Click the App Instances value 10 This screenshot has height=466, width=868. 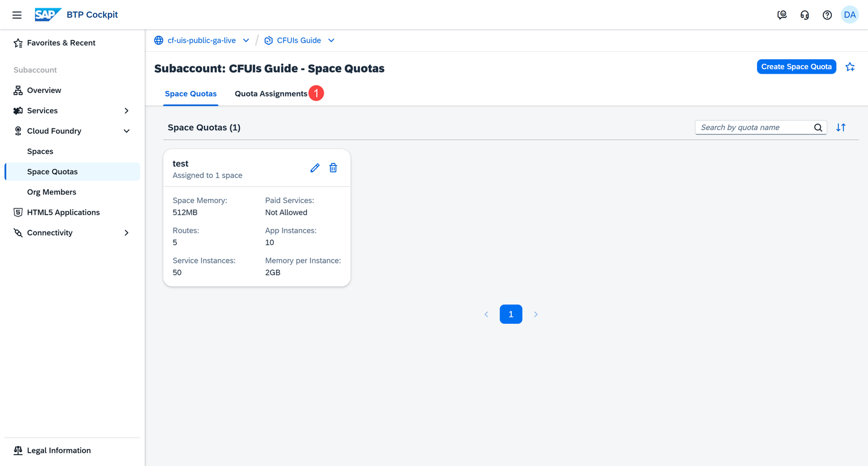pyautogui.click(x=269, y=242)
